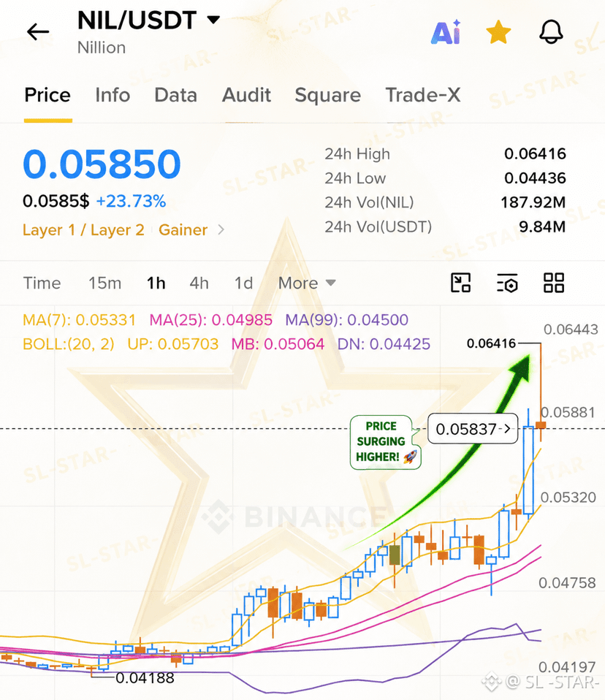605x700 pixels.
Task: Click the MB: 0.05064 Bollinger value
Action: (x=278, y=344)
